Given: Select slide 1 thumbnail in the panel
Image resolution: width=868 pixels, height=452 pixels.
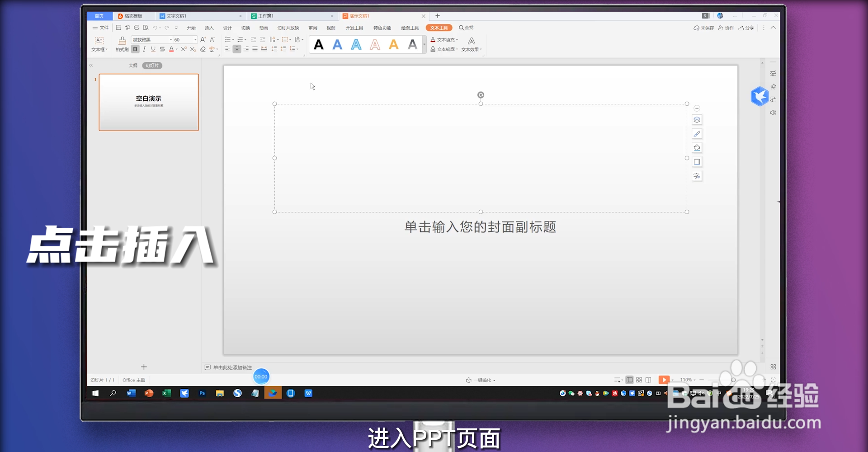Looking at the screenshot, I should click(149, 102).
